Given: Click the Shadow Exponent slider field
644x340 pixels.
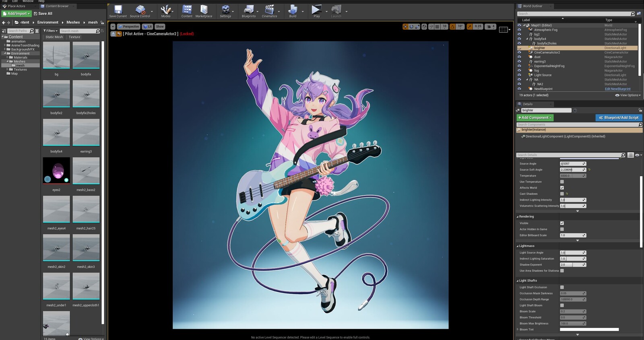Looking at the screenshot, I should [573, 265].
